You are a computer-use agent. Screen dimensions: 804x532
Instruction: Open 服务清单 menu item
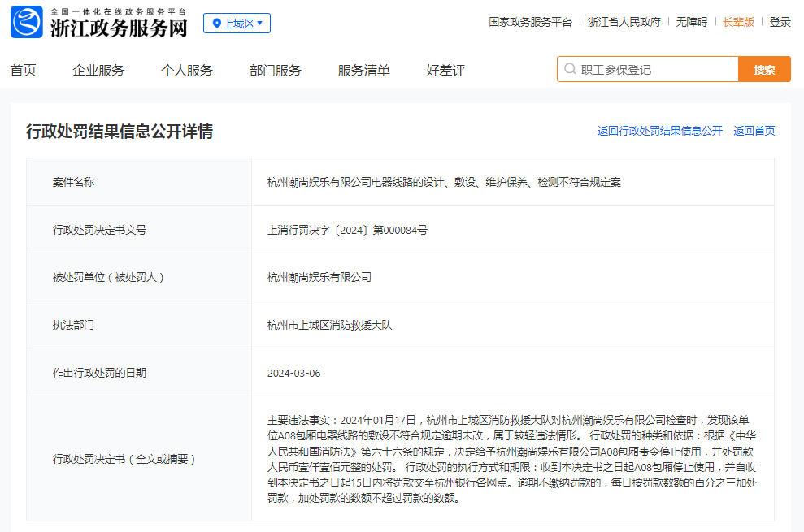363,70
